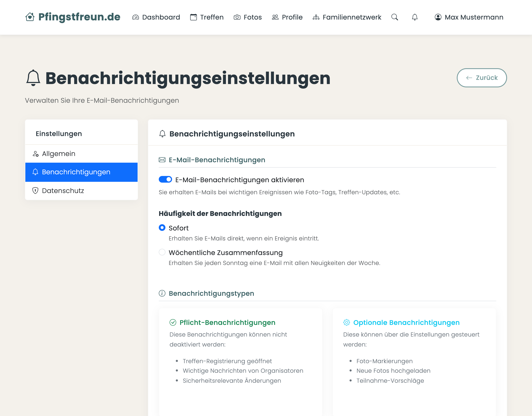
Task: Click the Zurück button
Action: [x=482, y=78]
